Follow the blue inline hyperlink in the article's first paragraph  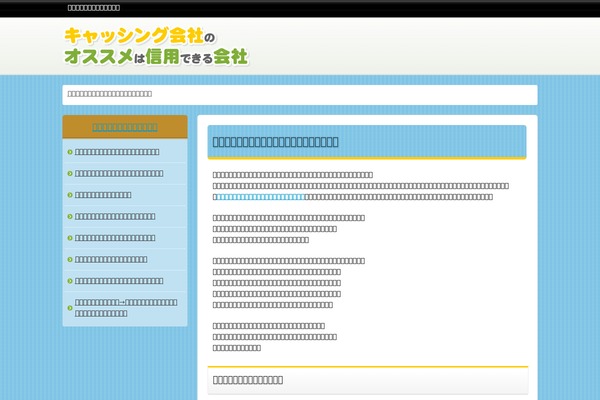(260, 197)
